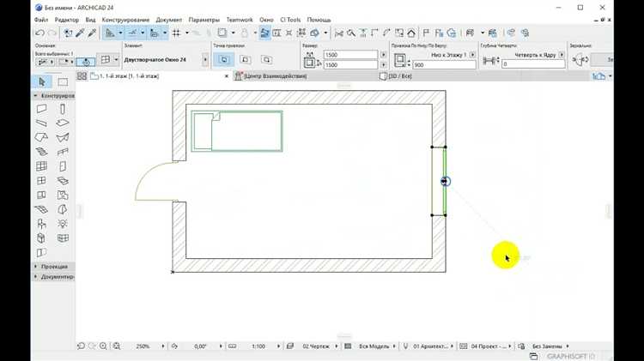Close the 1-й этаж tab
The image size is (644, 361).
click(x=227, y=76)
